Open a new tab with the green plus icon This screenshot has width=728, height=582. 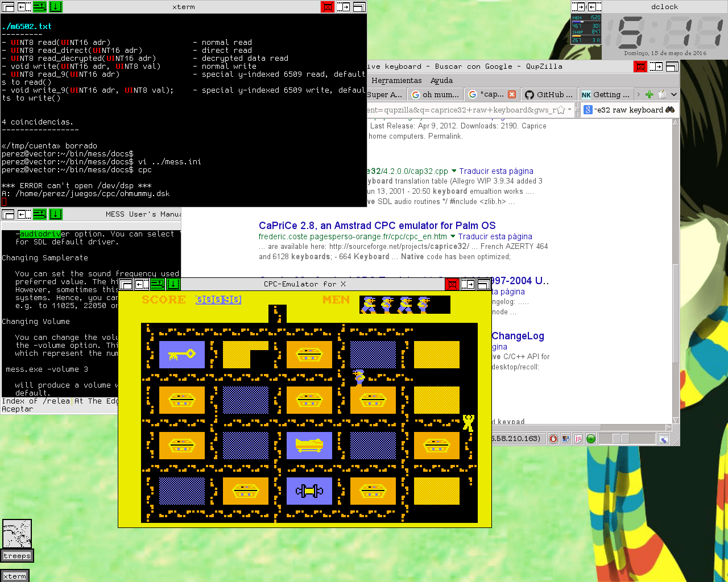(649, 94)
